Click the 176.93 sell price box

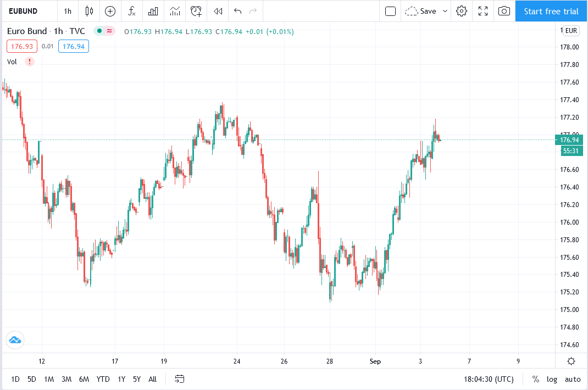22,47
